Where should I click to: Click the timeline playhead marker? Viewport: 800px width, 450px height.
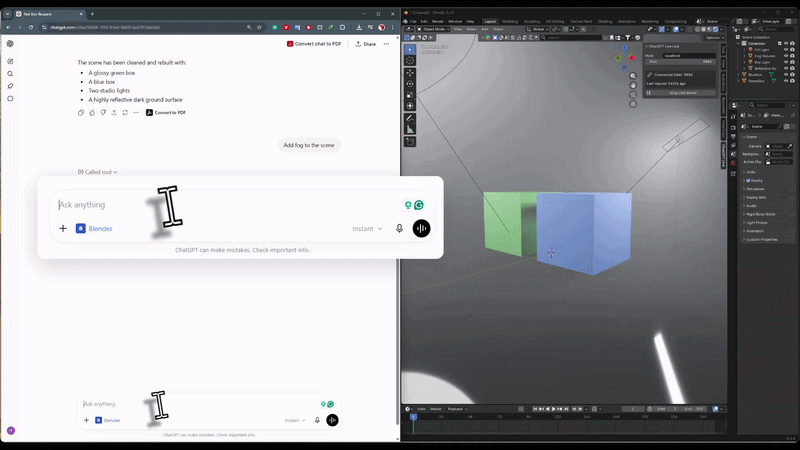[413, 417]
